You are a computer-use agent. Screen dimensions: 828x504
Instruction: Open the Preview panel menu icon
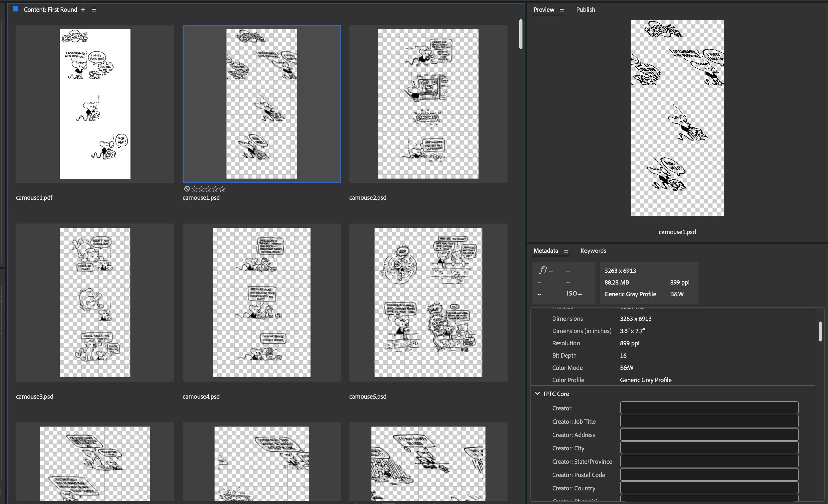point(562,10)
